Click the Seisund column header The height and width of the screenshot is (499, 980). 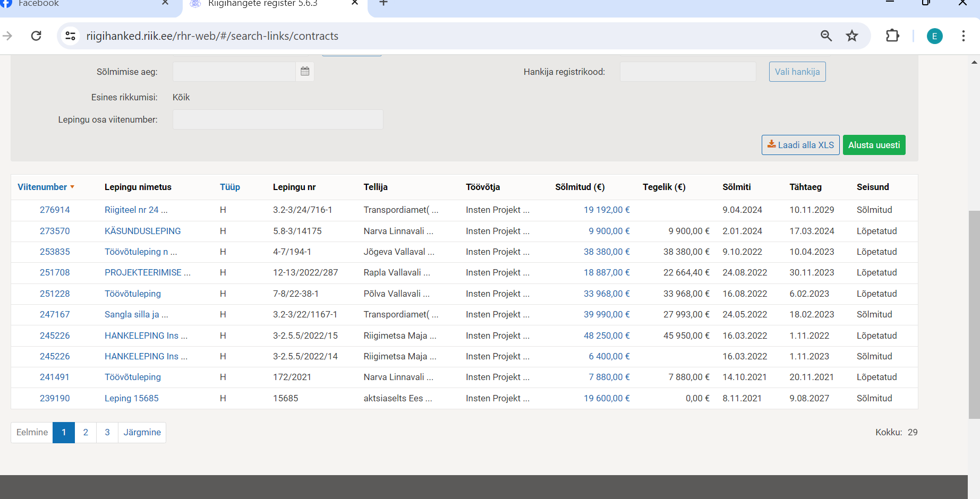[x=873, y=187]
